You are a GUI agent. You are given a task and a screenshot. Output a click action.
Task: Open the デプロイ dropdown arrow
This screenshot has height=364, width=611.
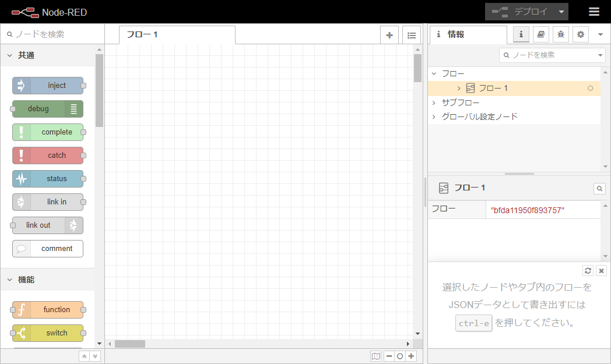pyautogui.click(x=561, y=12)
